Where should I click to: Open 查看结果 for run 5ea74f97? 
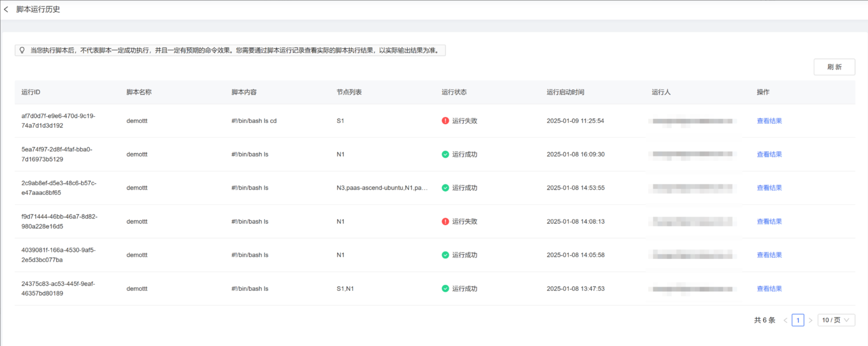coord(769,154)
